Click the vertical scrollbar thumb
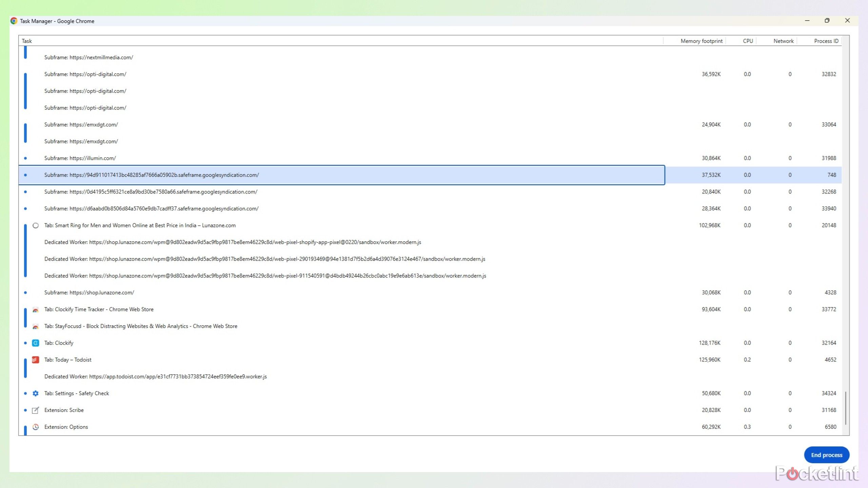The width and height of the screenshot is (868, 488). [x=846, y=408]
